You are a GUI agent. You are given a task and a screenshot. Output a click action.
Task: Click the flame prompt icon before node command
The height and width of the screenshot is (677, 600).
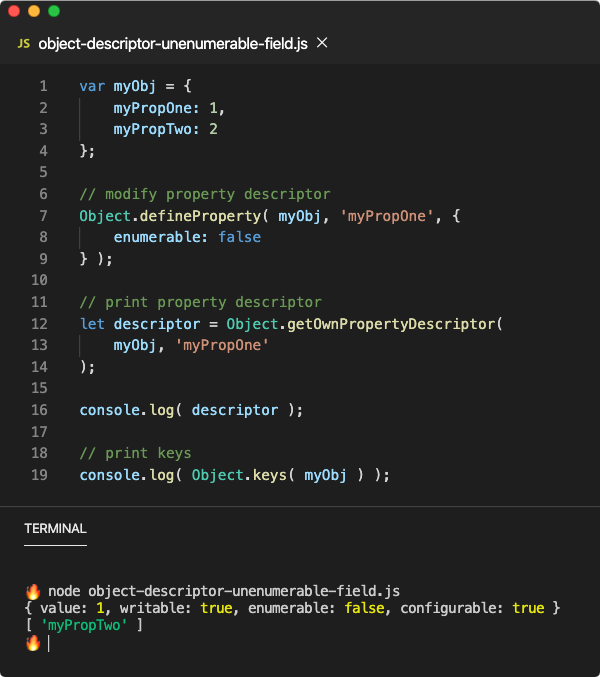(33, 591)
